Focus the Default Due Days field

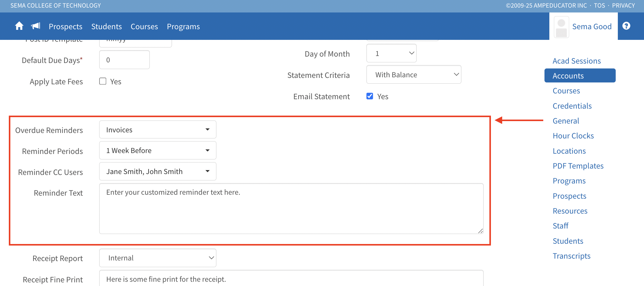(x=124, y=60)
